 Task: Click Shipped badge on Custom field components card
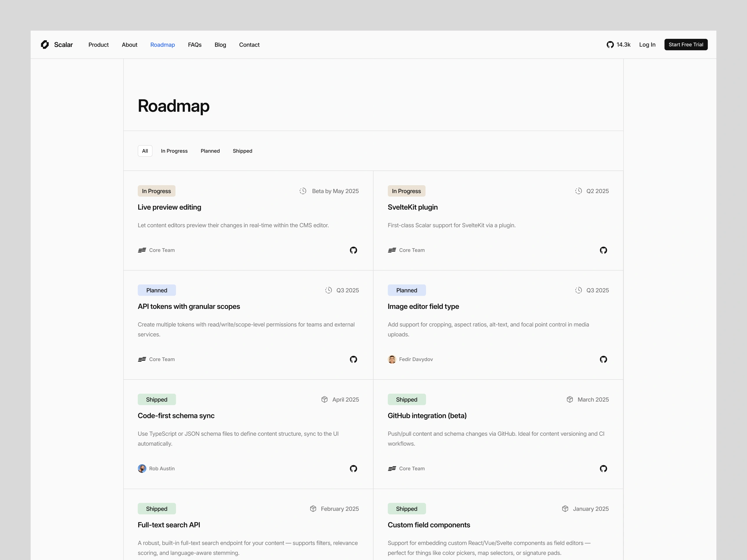point(406,509)
